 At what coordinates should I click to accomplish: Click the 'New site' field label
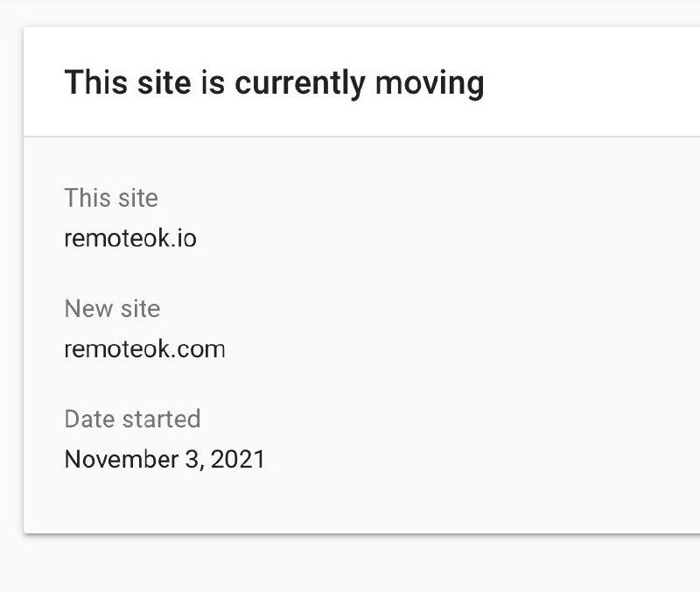point(112,308)
